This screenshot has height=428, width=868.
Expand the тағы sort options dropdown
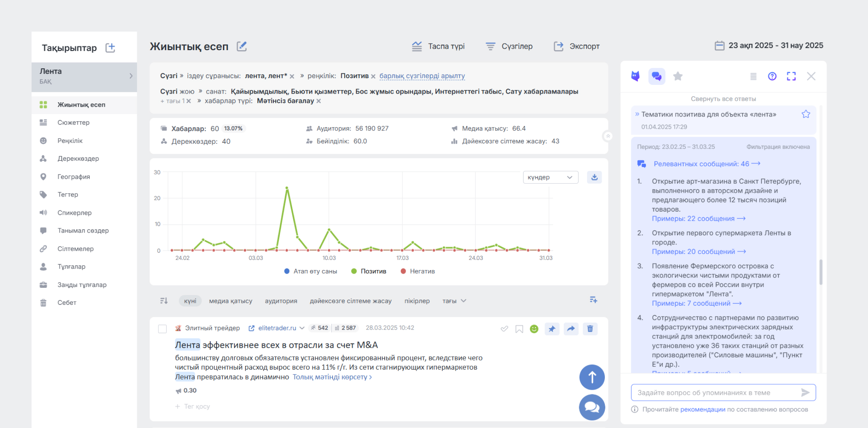coord(454,301)
